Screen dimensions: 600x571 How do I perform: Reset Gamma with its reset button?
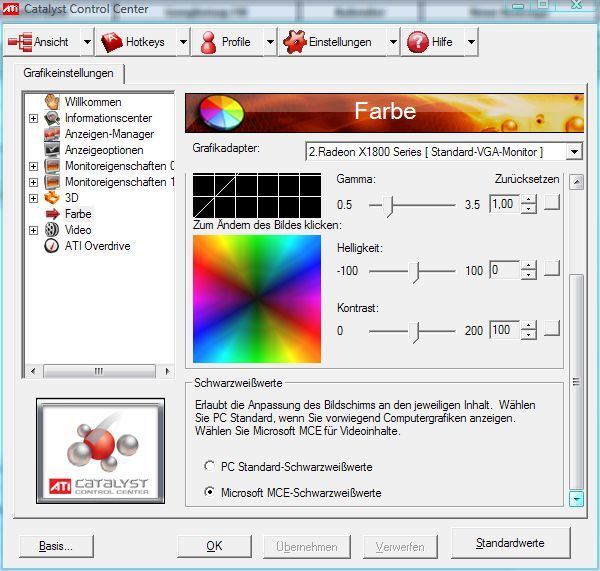tap(552, 202)
